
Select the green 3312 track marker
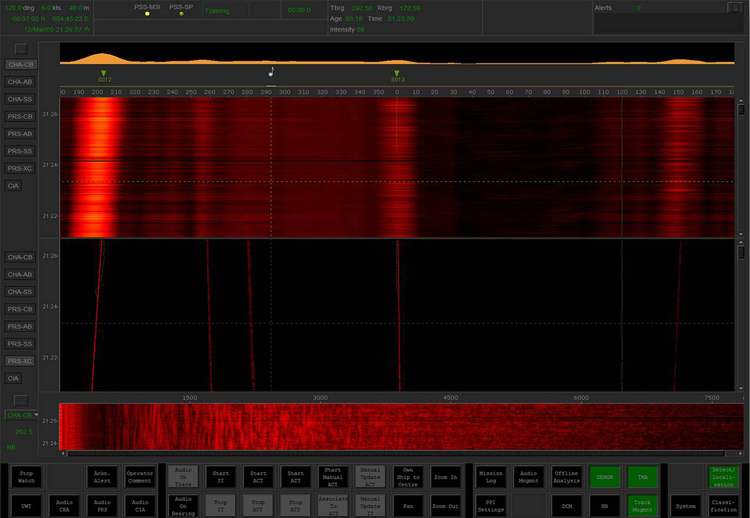(x=103, y=75)
